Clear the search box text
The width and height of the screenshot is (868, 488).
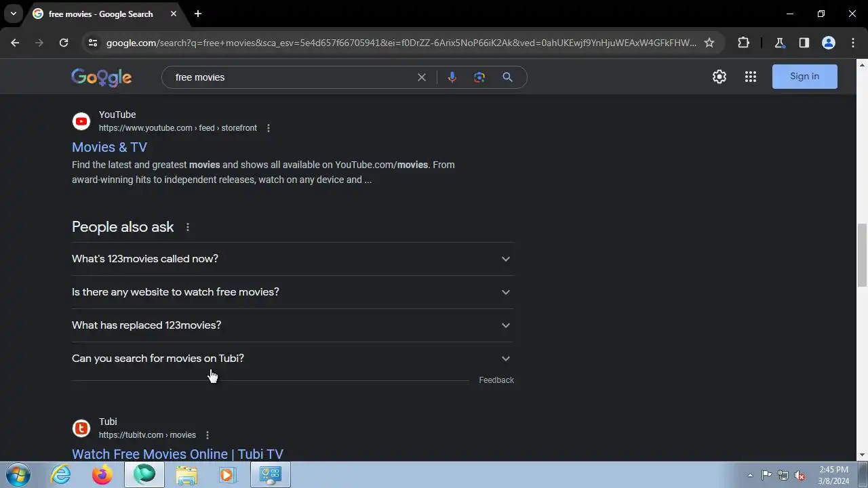(422, 77)
